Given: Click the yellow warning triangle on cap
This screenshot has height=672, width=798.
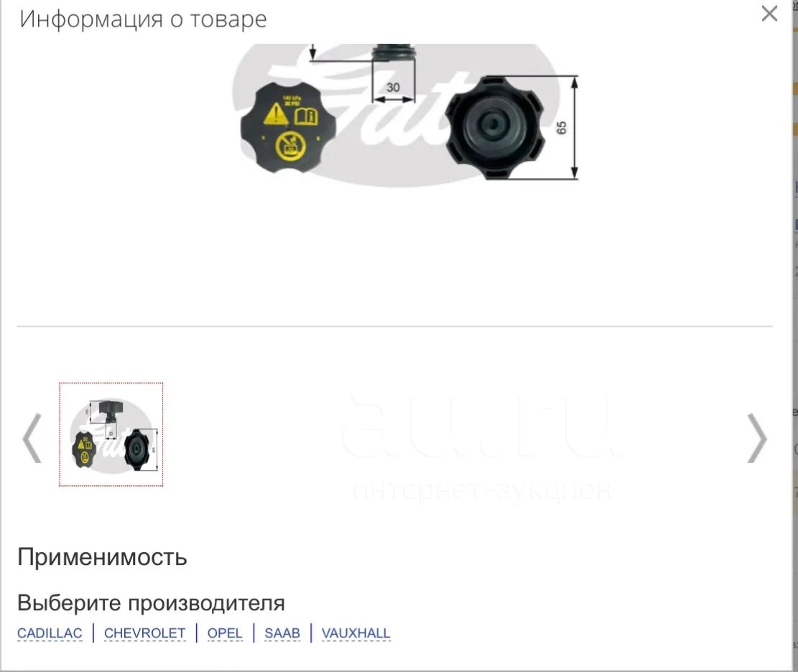Looking at the screenshot, I should pos(276,114).
